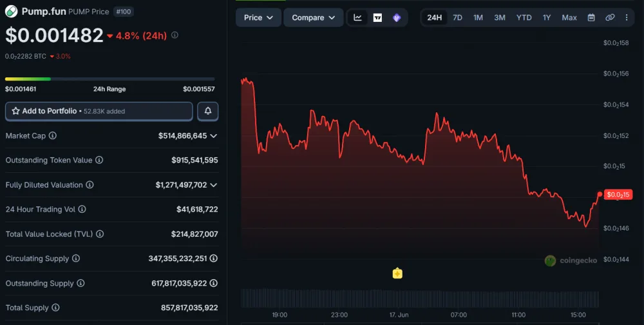Viewport: 644px width, 325px height.
Task: Click info icon next to Total Value Locked (TVL)
Action: click(x=100, y=234)
